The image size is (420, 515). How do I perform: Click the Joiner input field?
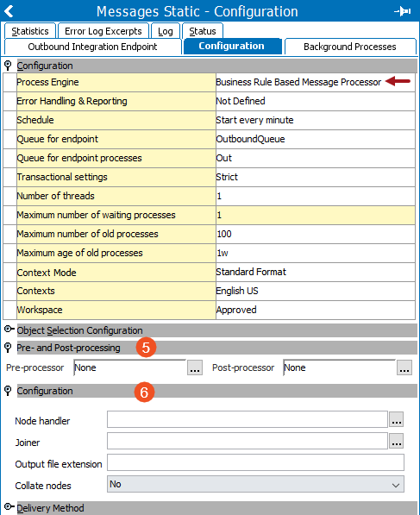click(248, 441)
